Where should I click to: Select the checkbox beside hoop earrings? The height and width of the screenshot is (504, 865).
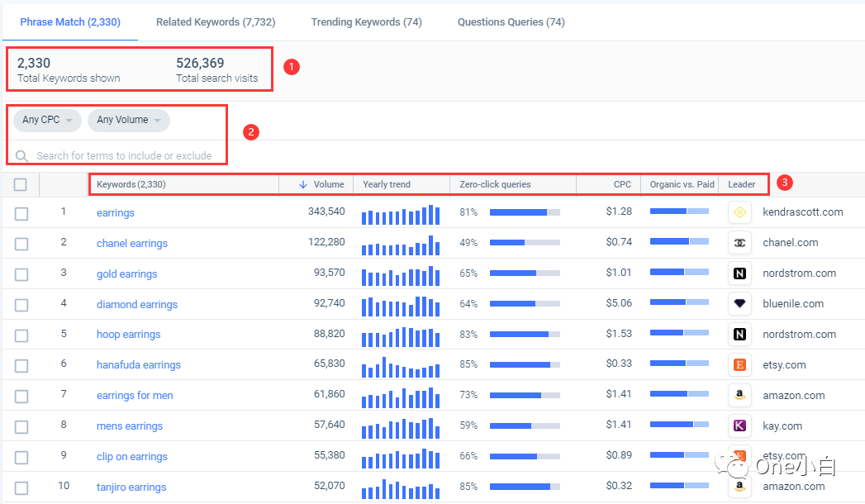coord(21,334)
